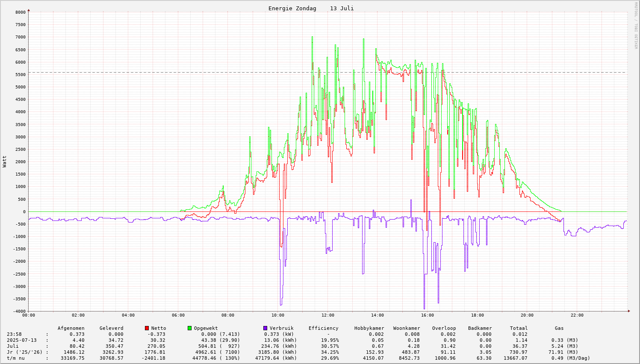The width and height of the screenshot is (640, 364).
Task: Click the 12:00 time axis label
Action: [x=327, y=315]
